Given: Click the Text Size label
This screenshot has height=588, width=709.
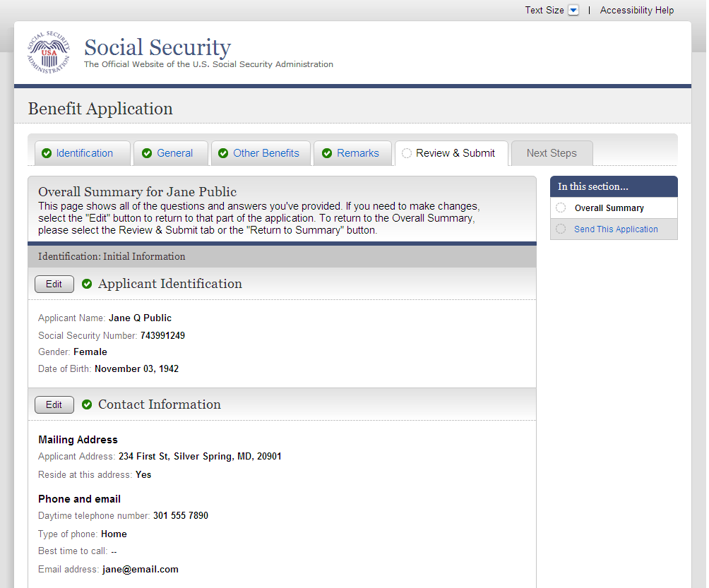Looking at the screenshot, I should 544,11.
